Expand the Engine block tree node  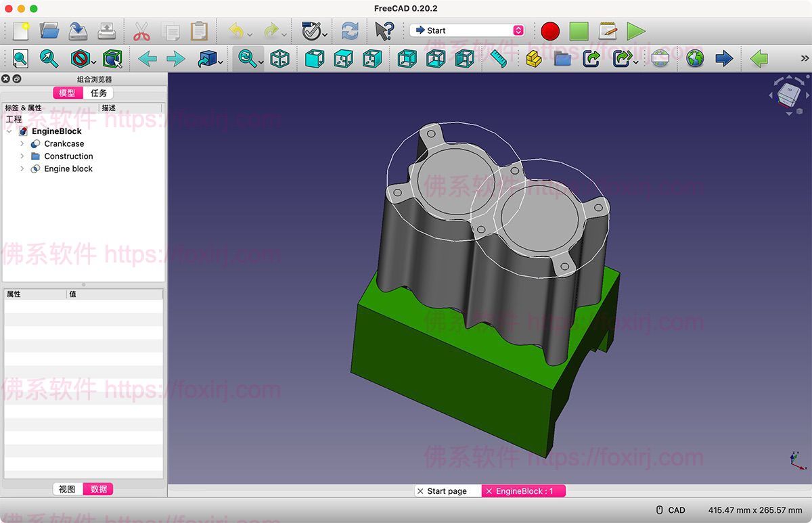tap(22, 168)
